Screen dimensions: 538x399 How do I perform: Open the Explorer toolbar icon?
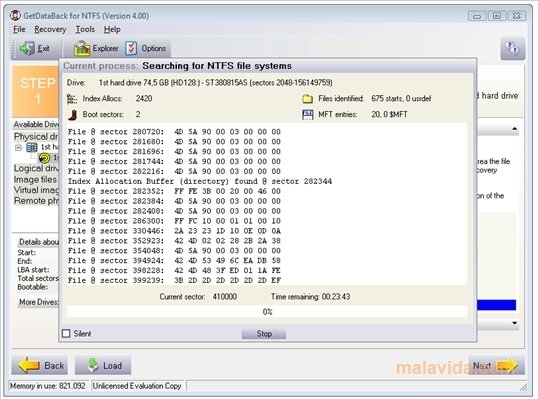tap(82, 48)
